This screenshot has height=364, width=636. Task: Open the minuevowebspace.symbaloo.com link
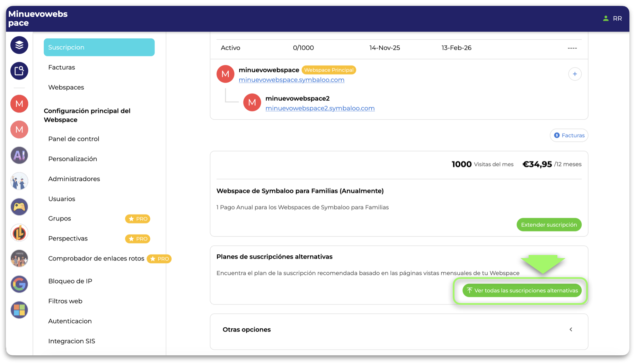(292, 80)
